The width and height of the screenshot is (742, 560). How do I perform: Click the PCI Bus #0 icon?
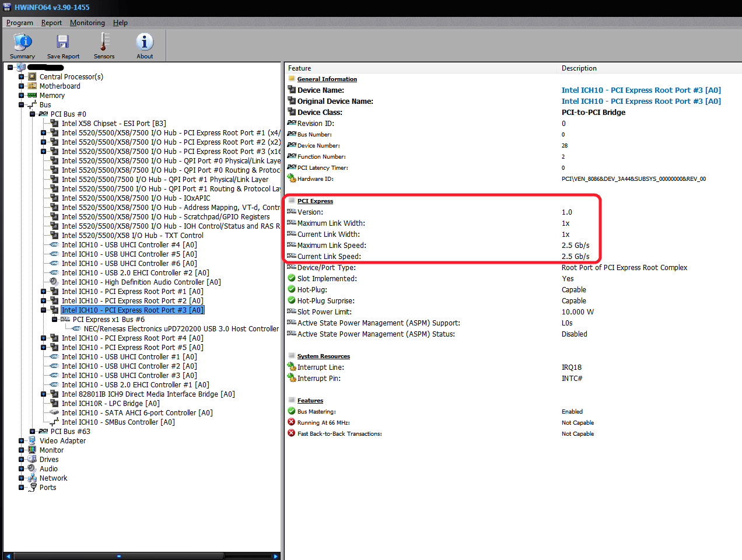point(43,114)
